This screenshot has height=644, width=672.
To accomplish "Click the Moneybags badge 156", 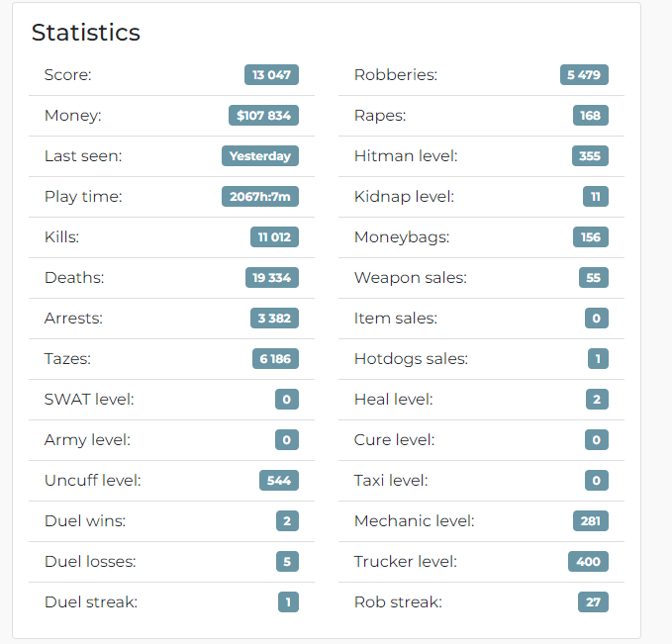I will 590,237.
